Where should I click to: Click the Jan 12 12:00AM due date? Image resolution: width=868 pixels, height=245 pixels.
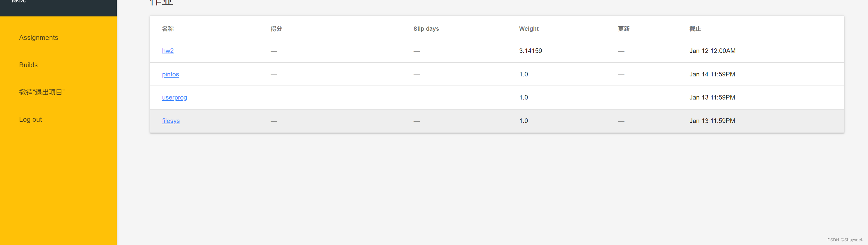pyautogui.click(x=712, y=51)
